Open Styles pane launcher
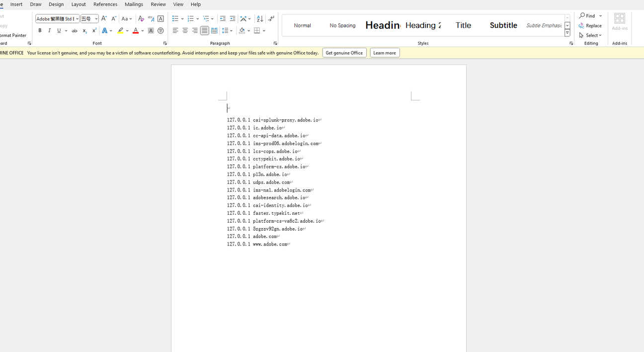Screen dimensions: 644x352 (571, 43)
